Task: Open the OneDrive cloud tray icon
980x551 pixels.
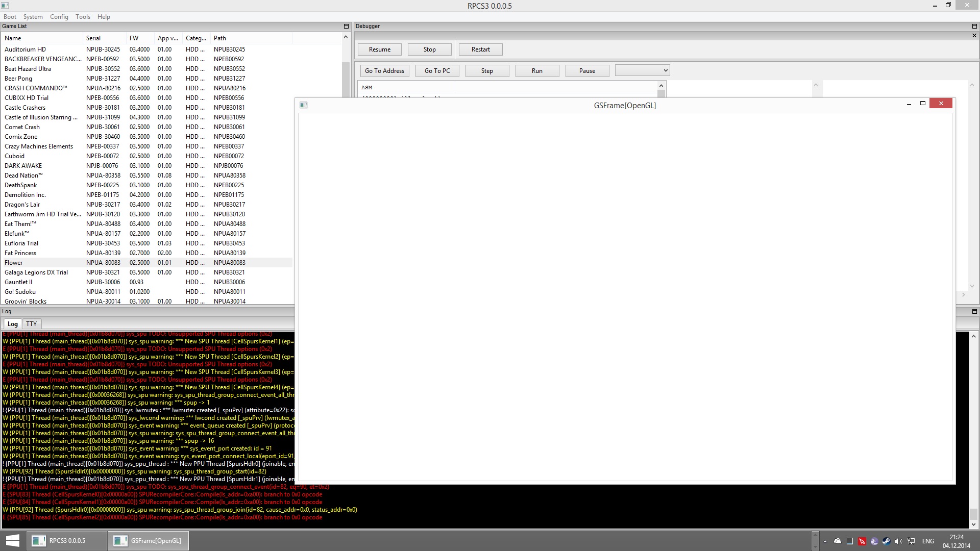Action: click(x=838, y=541)
